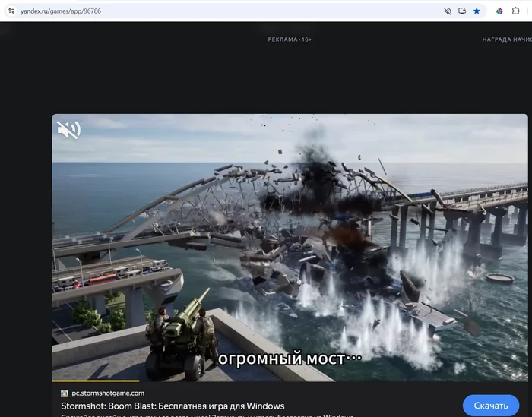Click the РЕКЛАМА 16+ label
Image resolution: width=532 pixels, height=417 pixels.
(290, 39)
